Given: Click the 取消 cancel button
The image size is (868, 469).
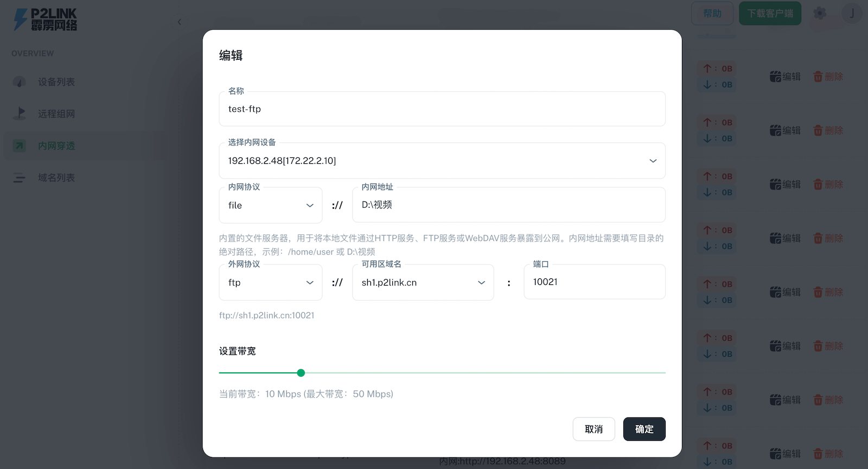Looking at the screenshot, I should coord(593,429).
